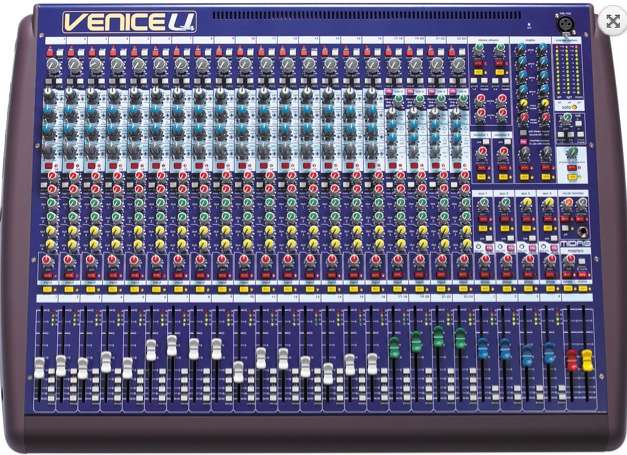Toggle the pre switch on monitor 1
This screenshot has height=455, width=627.
[486, 142]
